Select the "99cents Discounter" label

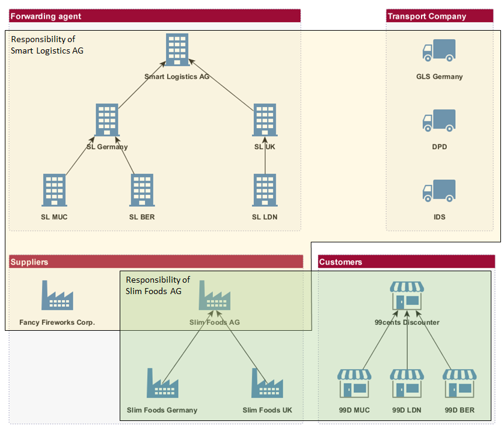pyautogui.click(x=407, y=322)
